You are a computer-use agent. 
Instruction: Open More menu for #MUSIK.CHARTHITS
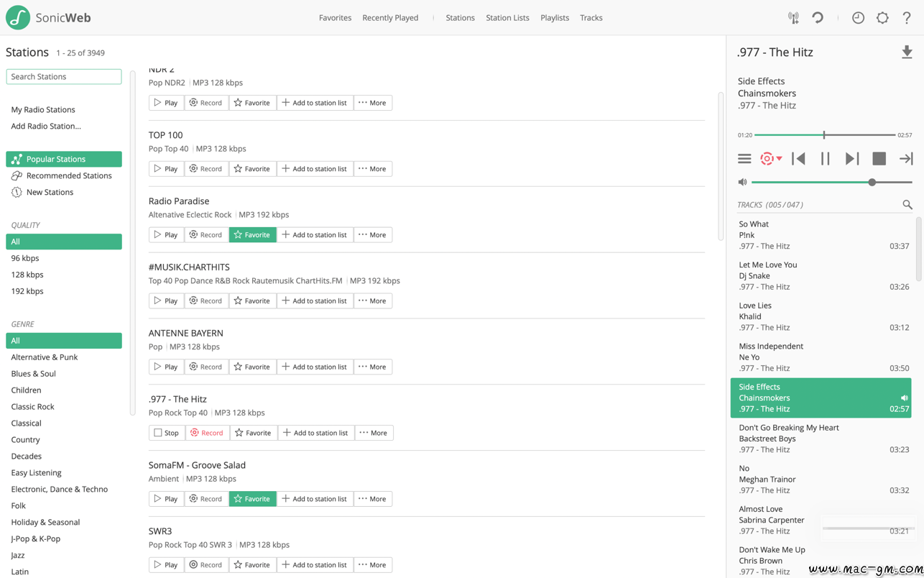(373, 301)
